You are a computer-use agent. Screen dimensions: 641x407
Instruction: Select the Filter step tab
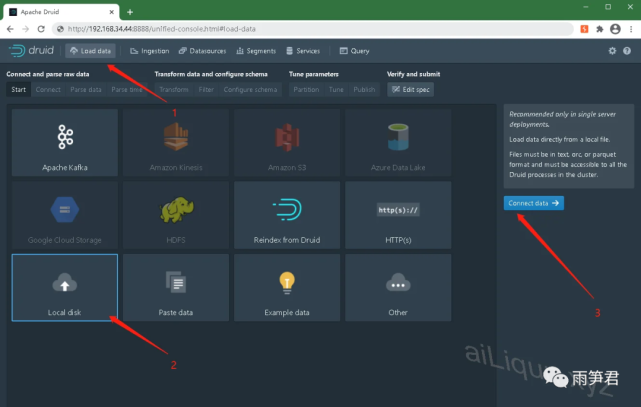[206, 89]
